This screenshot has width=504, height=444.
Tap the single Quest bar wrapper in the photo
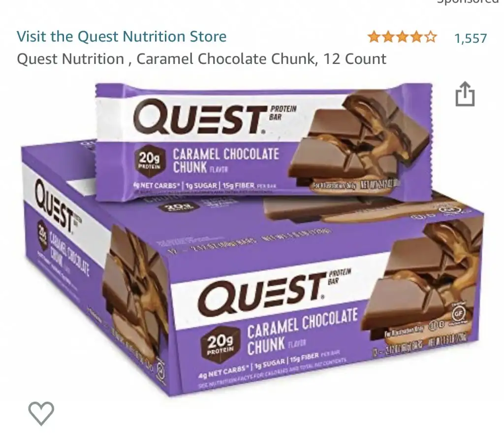point(264,141)
